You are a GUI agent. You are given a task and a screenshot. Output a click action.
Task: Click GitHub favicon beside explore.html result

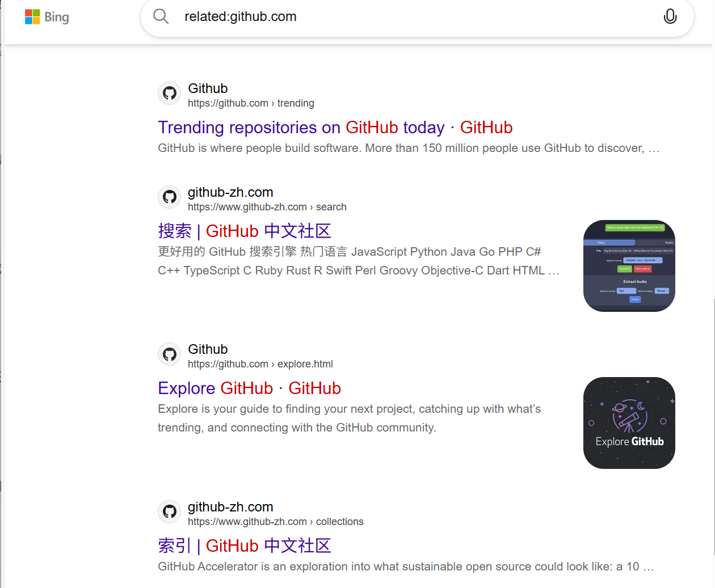point(170,354)
